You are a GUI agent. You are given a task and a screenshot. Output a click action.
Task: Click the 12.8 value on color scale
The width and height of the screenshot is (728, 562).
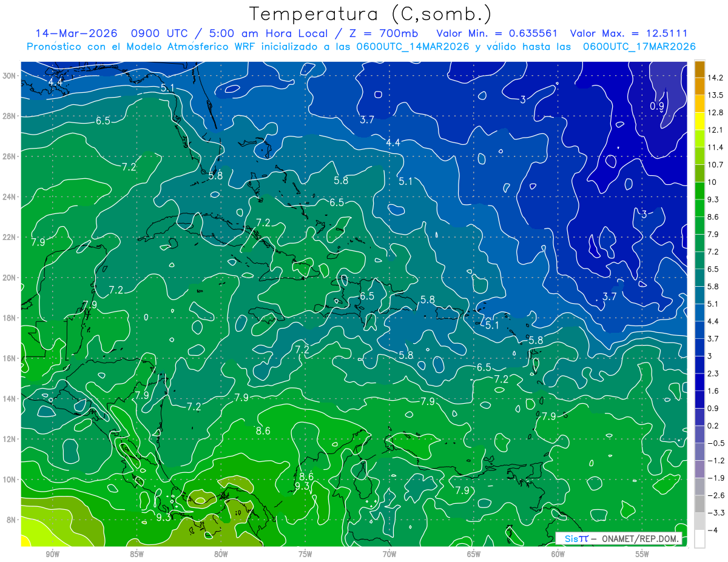[x=716, y=113]
